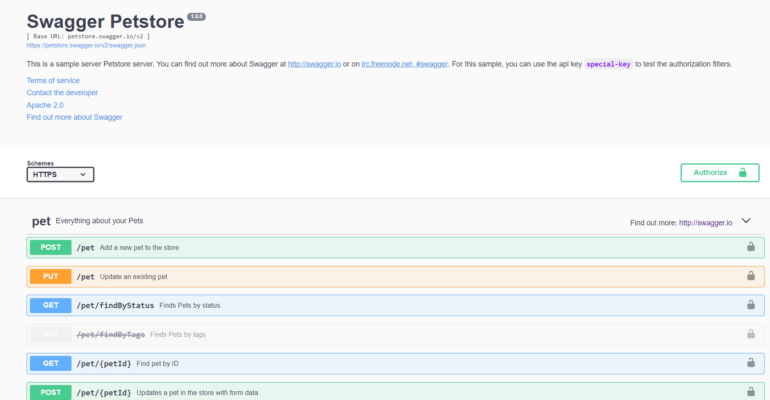Viewport: 770px width, 400px height.
Task: Open the swagger.json URL link
Action: pos(86,45)
